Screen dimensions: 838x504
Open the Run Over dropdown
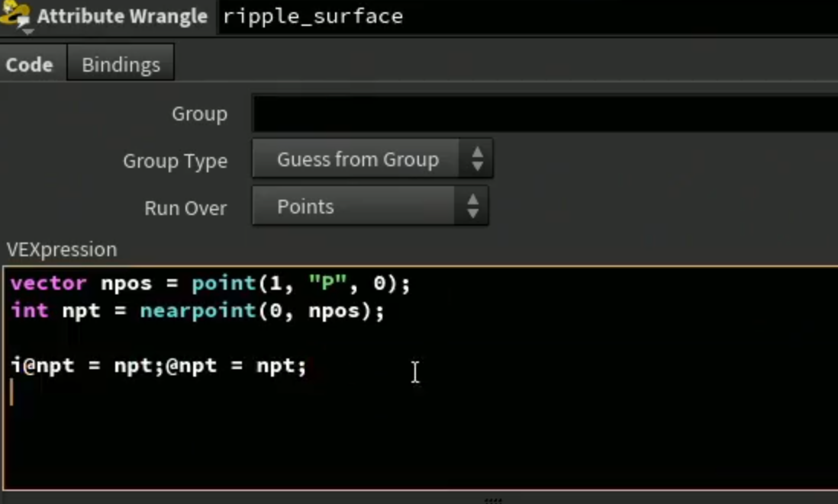370,206
